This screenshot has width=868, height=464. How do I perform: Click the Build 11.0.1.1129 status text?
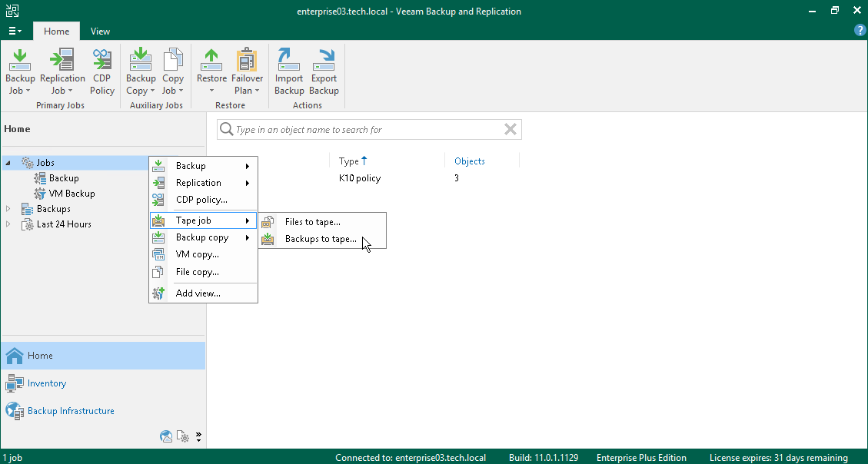tap(544, 458)
